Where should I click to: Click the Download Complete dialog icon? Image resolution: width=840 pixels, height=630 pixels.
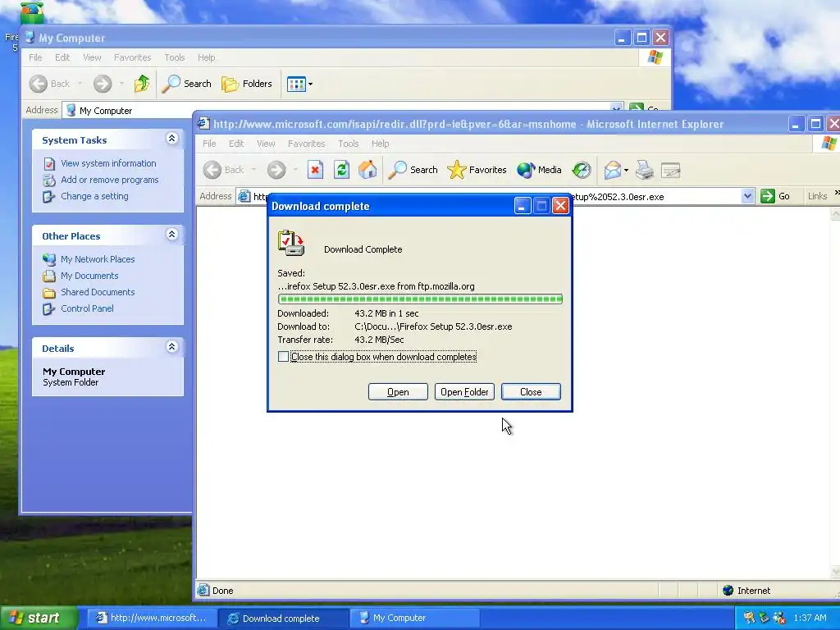pos(291,243)
